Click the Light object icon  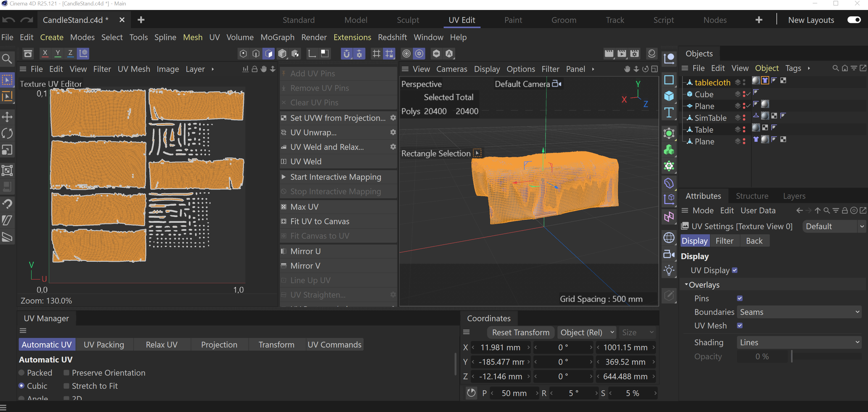669,271
